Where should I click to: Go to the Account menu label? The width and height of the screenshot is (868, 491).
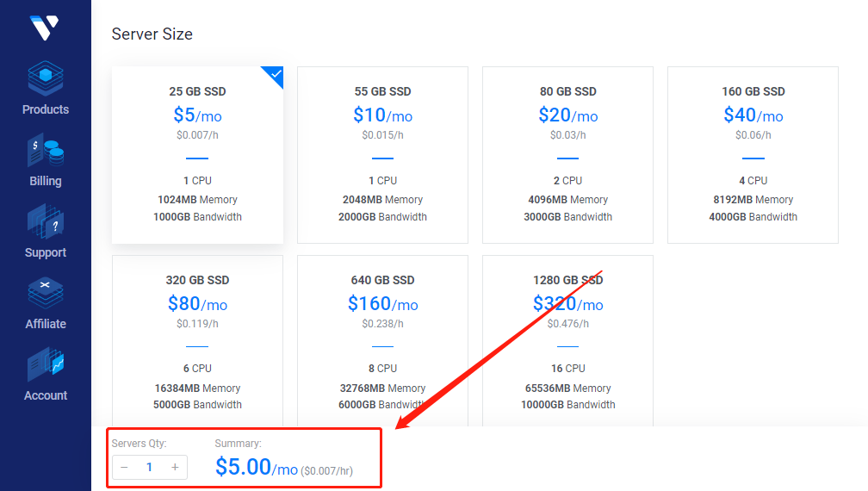(46, 395)
